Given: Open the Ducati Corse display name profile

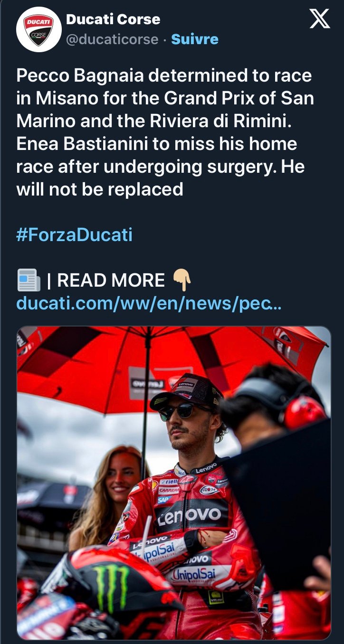Looking at the screenshot, I should [x=113, y=19].
